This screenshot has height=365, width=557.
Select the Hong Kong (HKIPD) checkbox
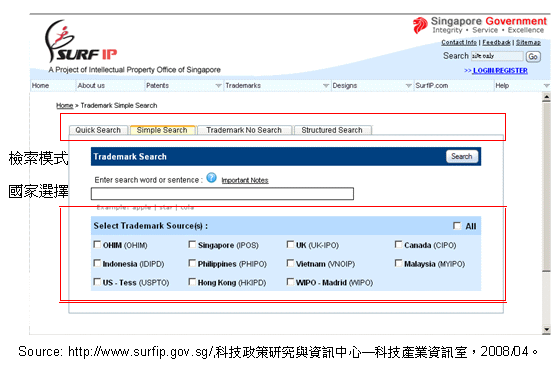tap(192, 282)
